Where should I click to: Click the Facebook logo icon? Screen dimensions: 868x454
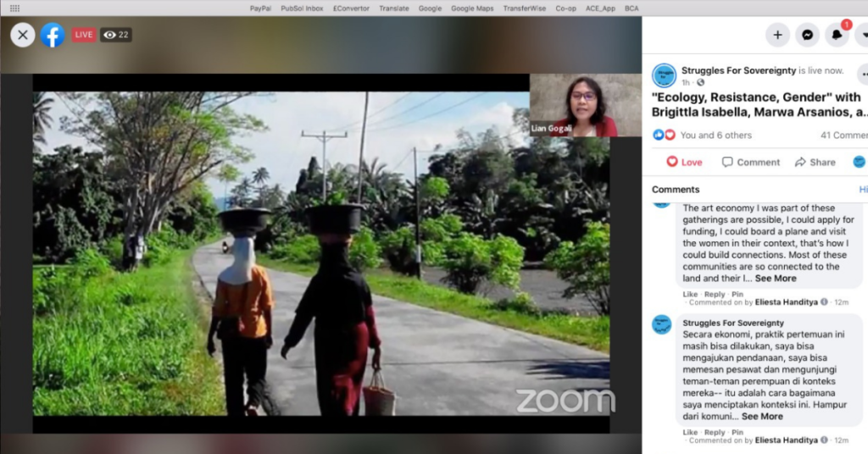tap(53, 35)
